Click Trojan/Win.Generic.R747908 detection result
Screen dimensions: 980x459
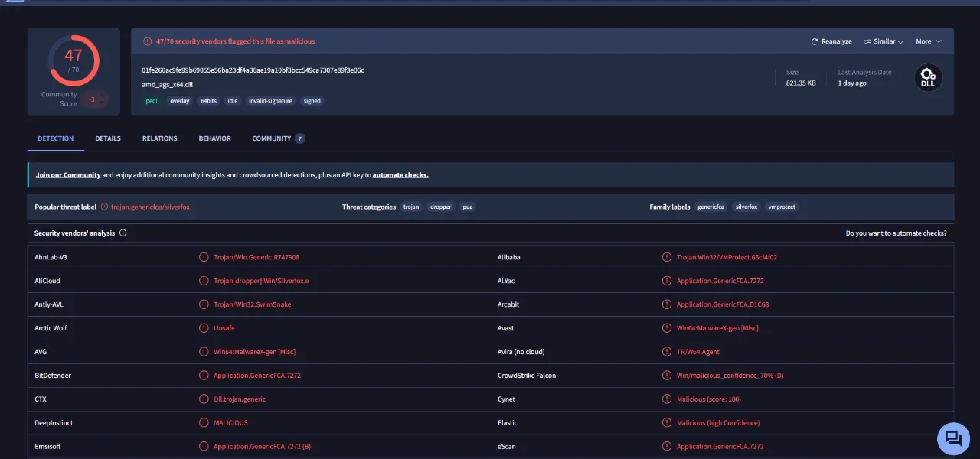tap(256, 258)
